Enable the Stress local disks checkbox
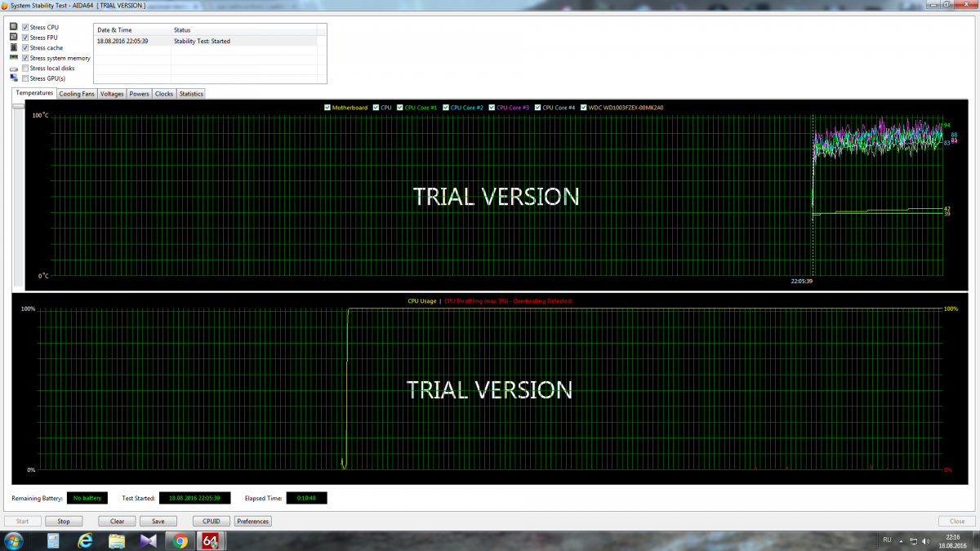 pyautogui.click(x=24, y=69)
